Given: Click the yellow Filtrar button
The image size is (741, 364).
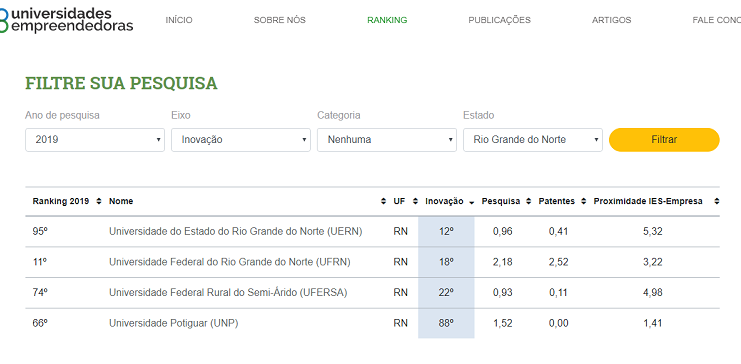Looking at the screenshot, I should pyautogui.click(x=664, y=140).
